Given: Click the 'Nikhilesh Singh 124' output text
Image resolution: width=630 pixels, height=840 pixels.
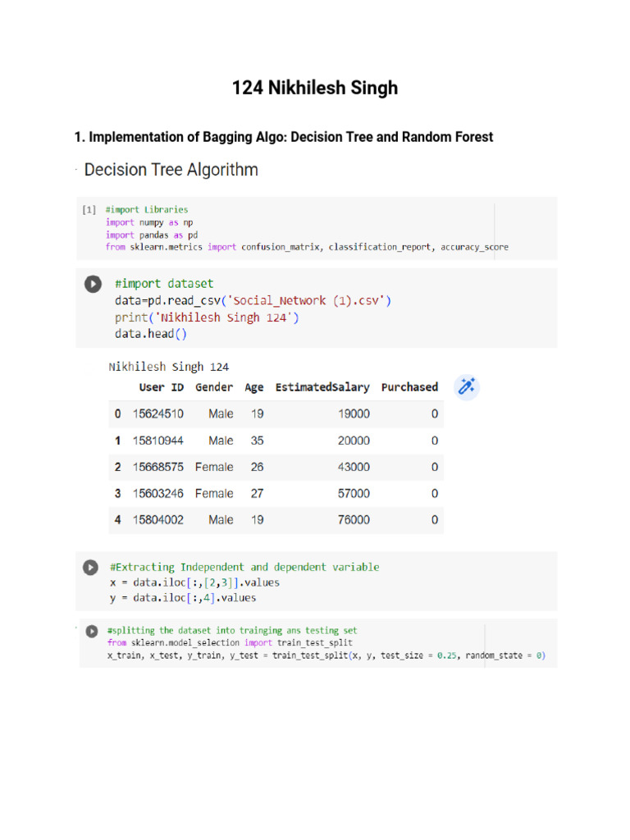Looking at the screenshot, I should point(169,367).
